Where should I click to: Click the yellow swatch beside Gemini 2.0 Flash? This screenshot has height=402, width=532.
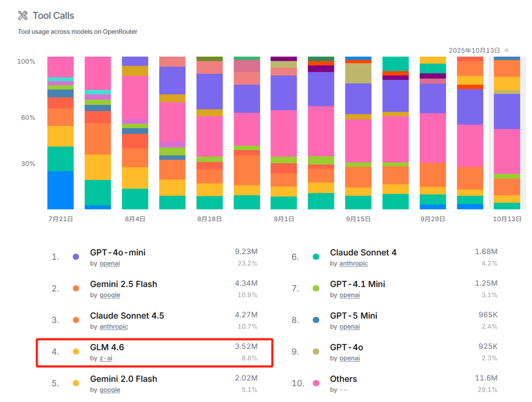[76, 383]
